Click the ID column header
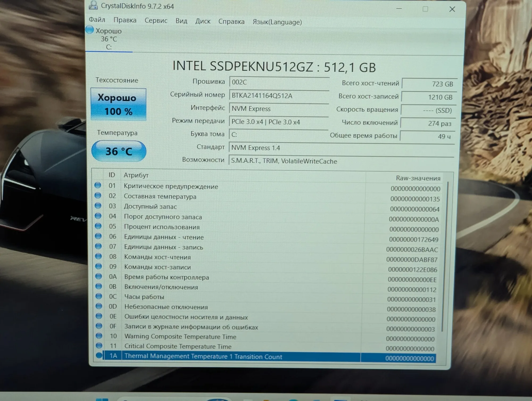This screenshot has width=532, height=401. 112,175
